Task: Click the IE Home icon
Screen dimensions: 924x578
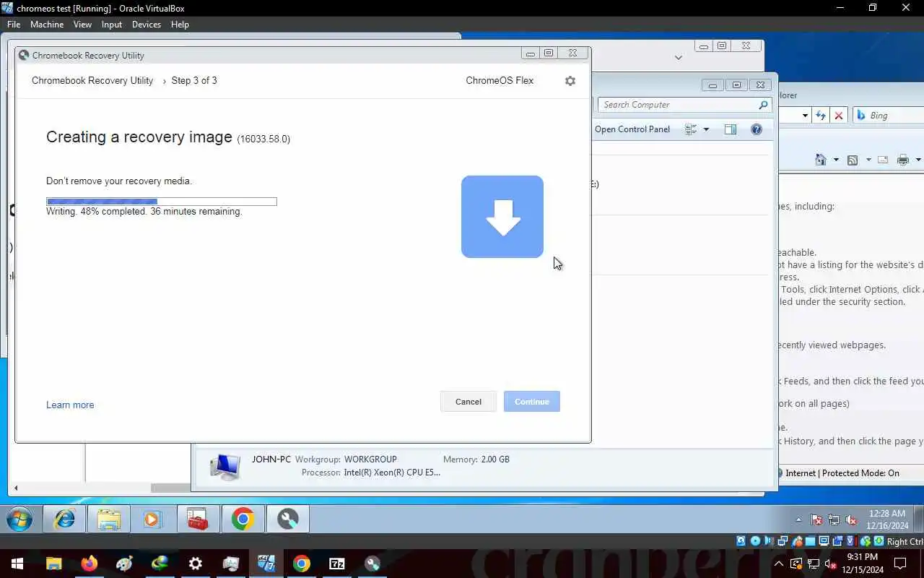Action: click(x=821, y=160)
